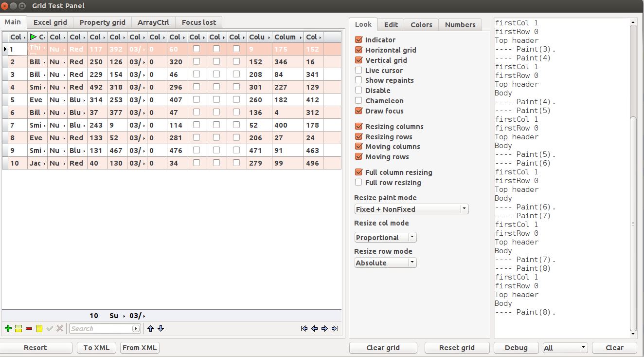This screenshot has width=644, height=357.
Task: Click the green arrow sorted column header
Action: [37, 37]
